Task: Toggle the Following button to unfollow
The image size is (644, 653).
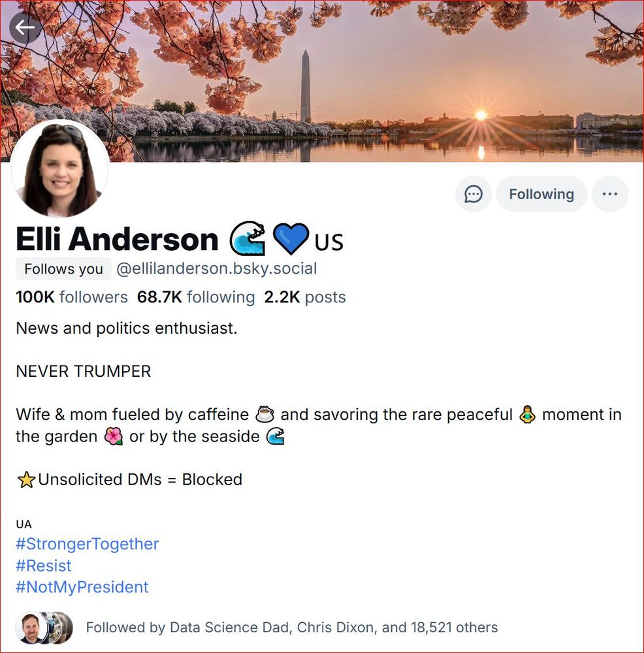Action: point(541,194)
